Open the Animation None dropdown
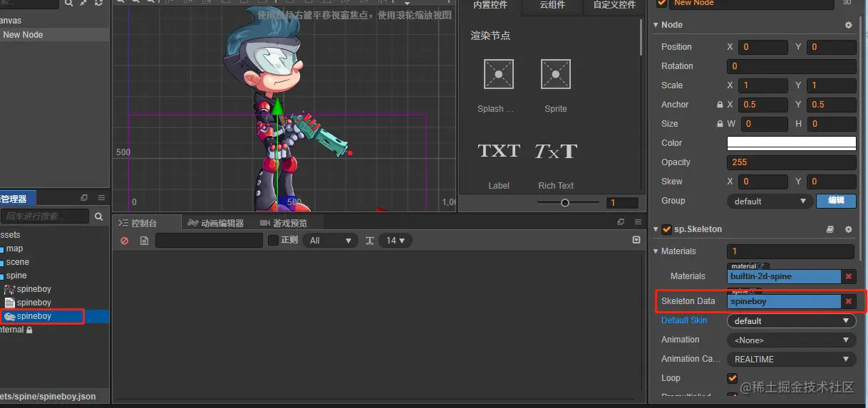The height and width of the screenshot is (408, 868). point(791,340)
